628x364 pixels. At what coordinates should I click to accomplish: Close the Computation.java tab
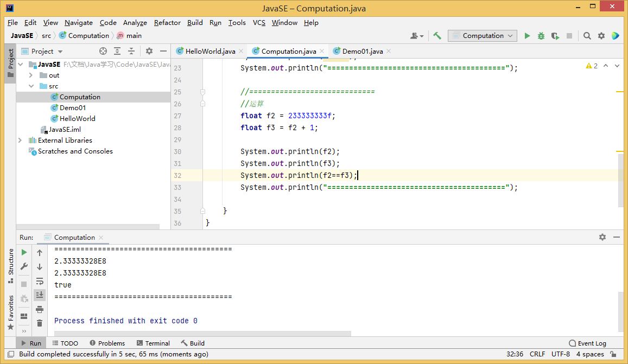[322, 51]
